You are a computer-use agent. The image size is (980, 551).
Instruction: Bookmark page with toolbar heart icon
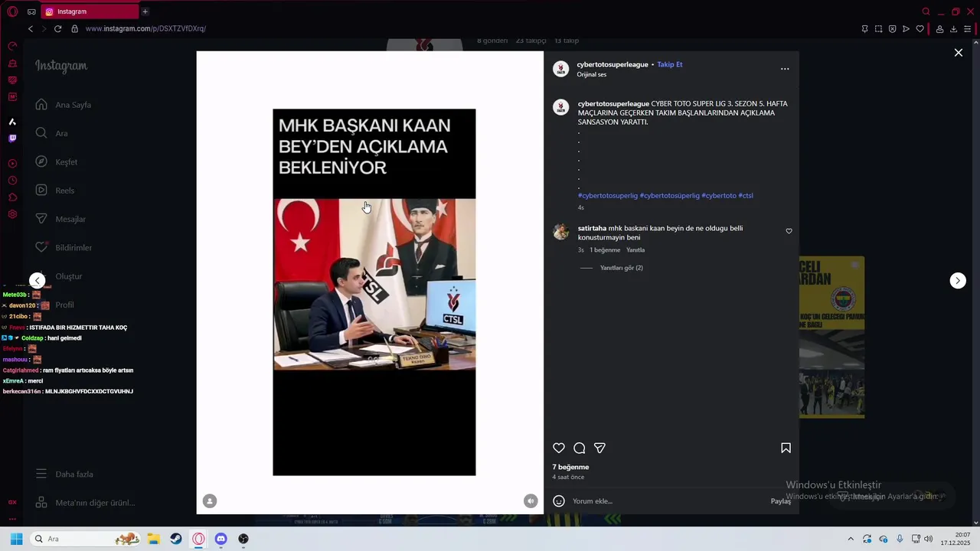point(920,29)
